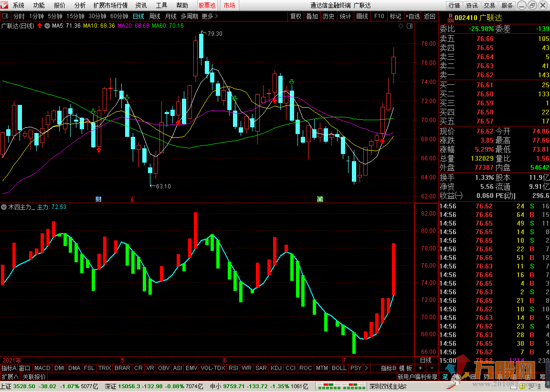Expand the 更多 periods dropdown
This screenshot has width=550, height=392.
point(210,16)
